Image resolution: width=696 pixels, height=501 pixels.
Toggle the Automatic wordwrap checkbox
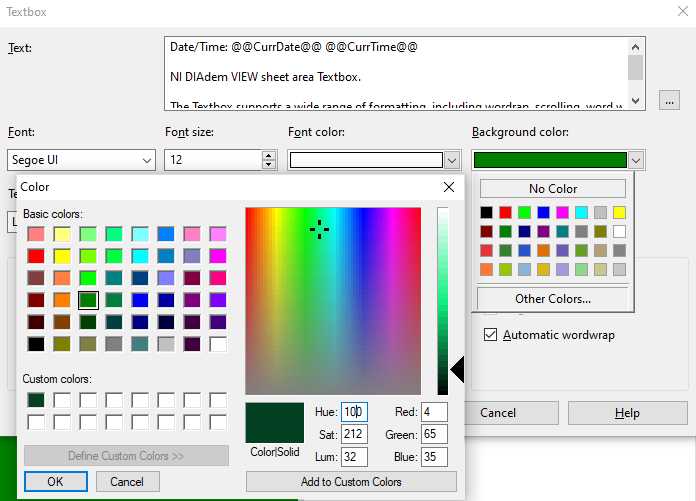(491, 335)
